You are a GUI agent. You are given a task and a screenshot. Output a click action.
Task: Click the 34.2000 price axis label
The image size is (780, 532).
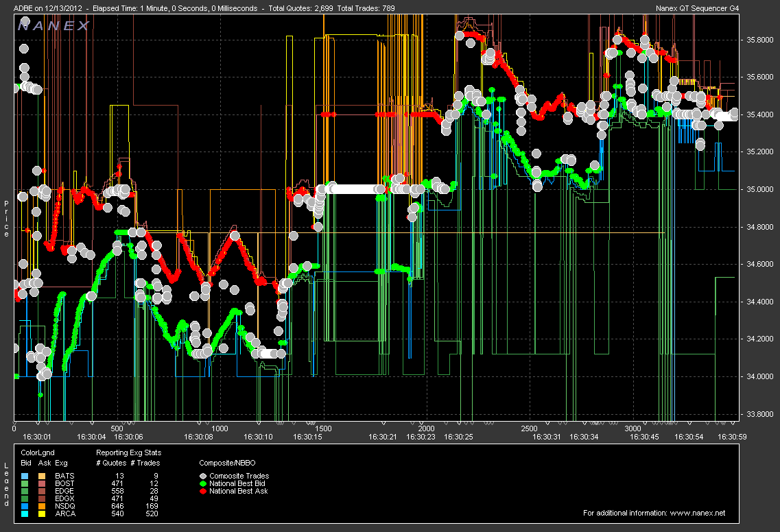(760, 339)
